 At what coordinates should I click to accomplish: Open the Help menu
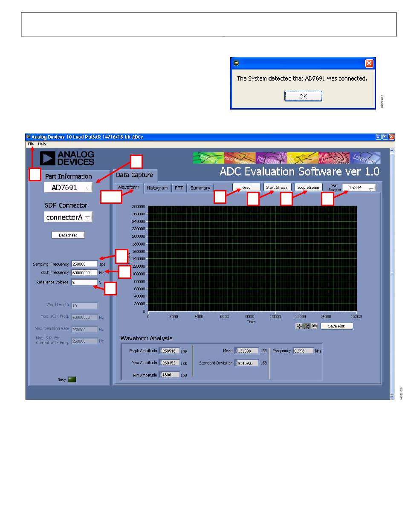pos(42,144)
